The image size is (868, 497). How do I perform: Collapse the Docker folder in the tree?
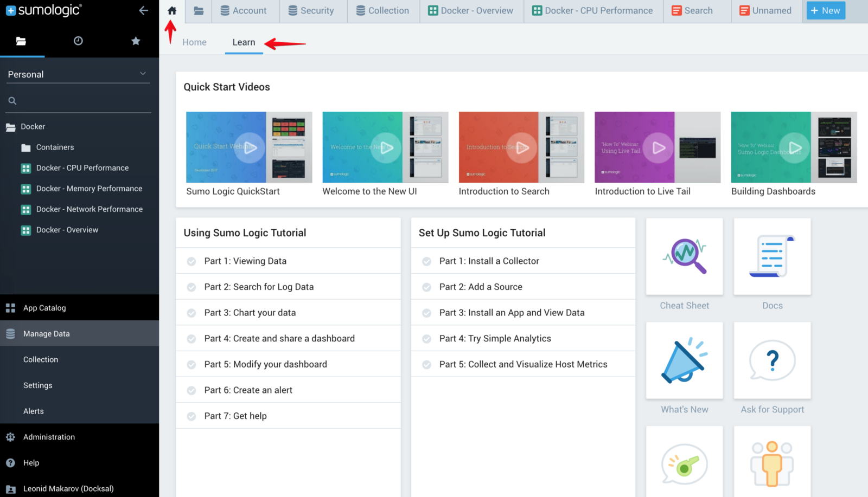(11, 127)
